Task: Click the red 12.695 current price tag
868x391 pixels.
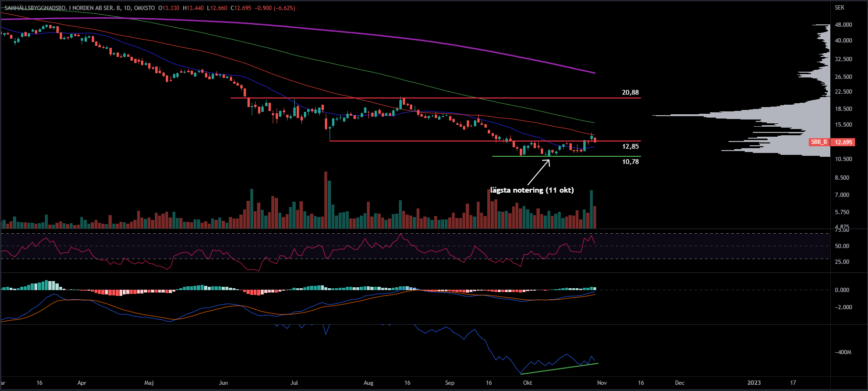Action: click(843, 142)
